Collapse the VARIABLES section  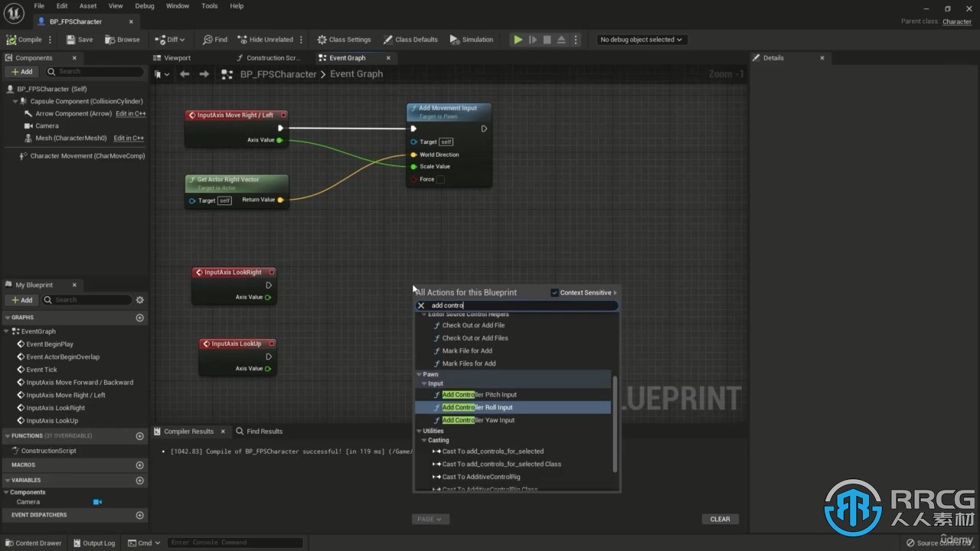[x=8, y=481]
